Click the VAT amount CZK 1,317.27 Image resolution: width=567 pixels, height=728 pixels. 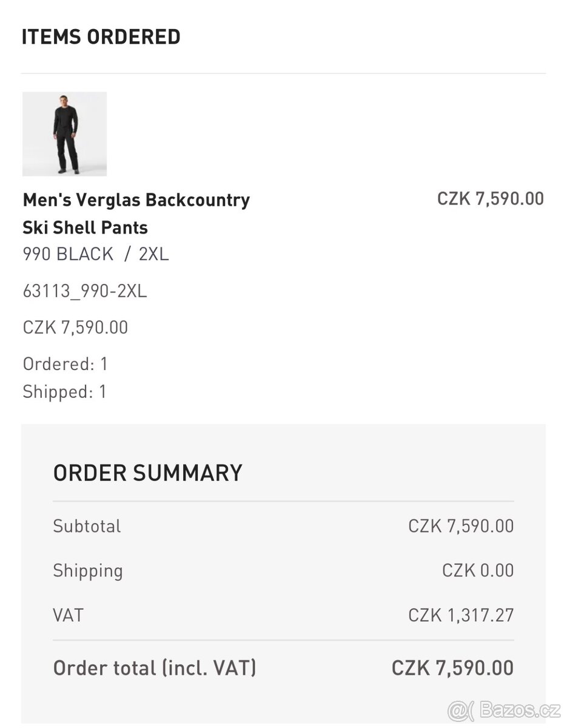(x=460, y=615)
